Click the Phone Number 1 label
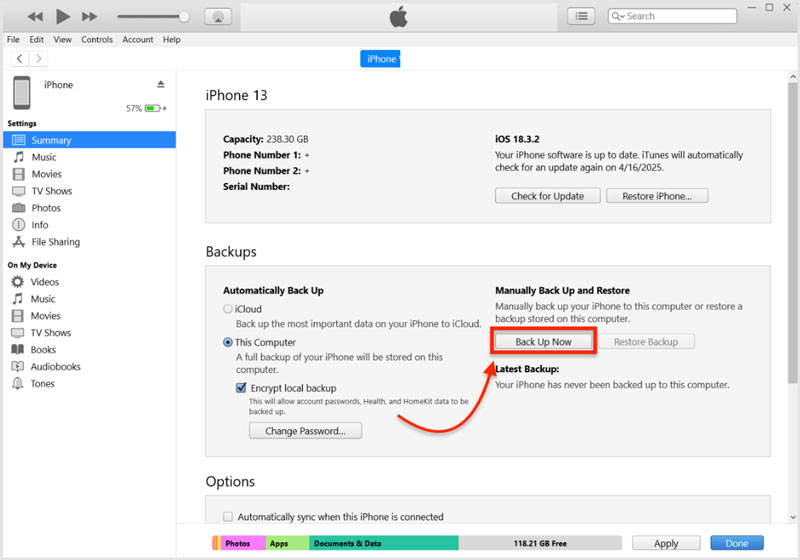 (x=262, y=155)
